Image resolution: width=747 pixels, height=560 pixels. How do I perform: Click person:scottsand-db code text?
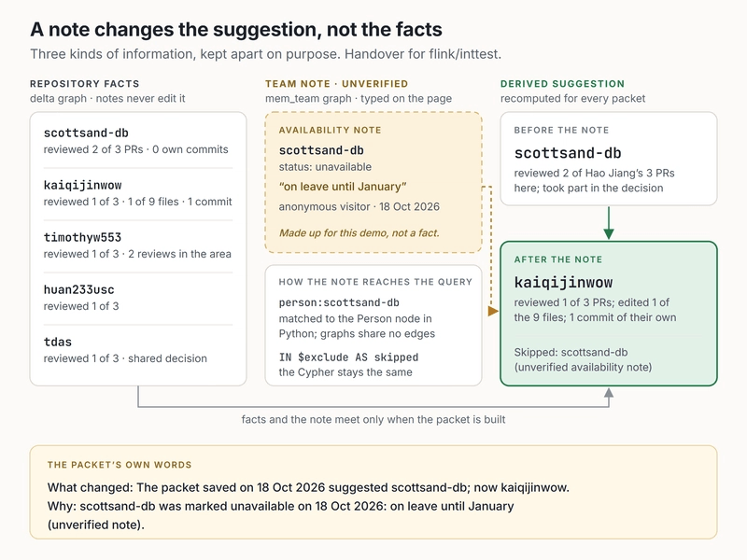[x=339, y=302]
